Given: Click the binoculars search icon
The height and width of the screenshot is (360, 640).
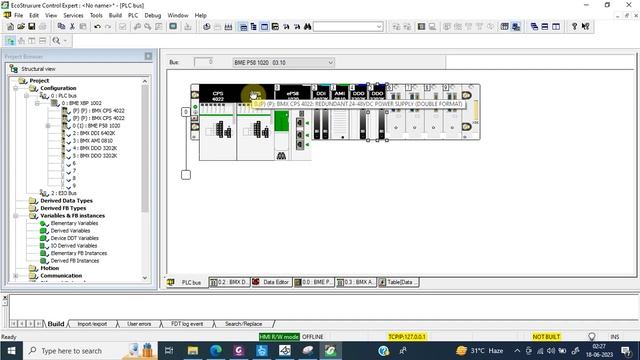Looking at the screenshot, I should click(308, 27).
